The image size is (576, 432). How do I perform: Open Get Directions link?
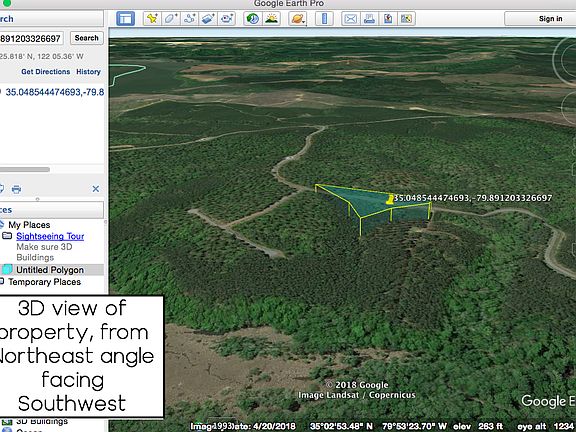coord(46,72)
